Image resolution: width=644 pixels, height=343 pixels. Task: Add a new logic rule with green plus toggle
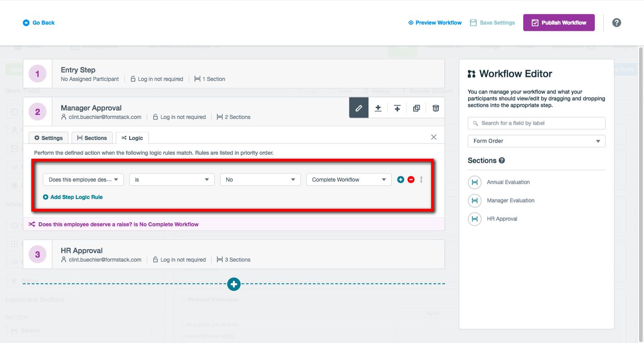400,179
